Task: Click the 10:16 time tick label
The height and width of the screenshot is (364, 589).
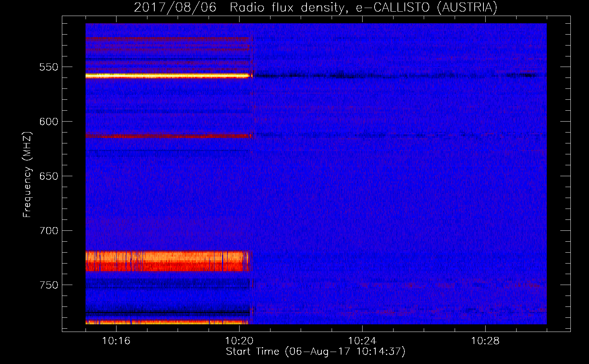Action: tap(116, 341)
